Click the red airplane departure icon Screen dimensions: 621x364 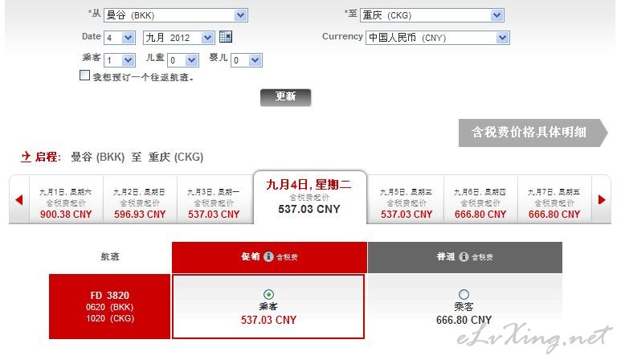coord(26,157)
